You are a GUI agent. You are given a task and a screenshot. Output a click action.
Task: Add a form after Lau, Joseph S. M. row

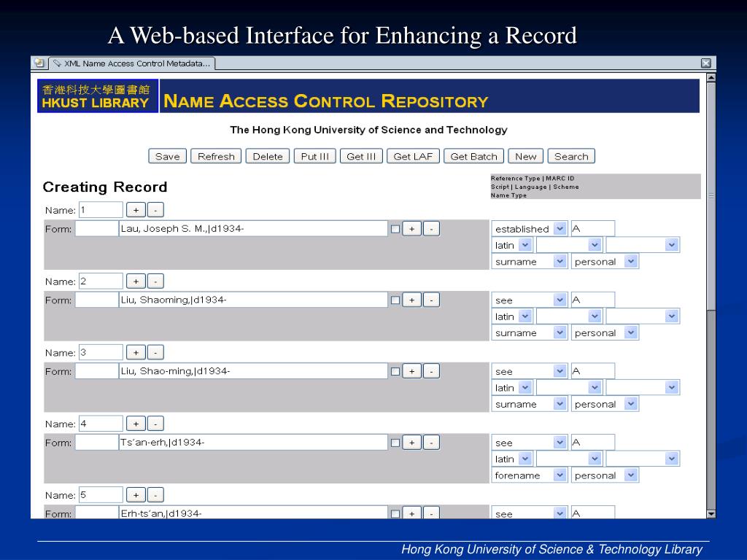411,229
